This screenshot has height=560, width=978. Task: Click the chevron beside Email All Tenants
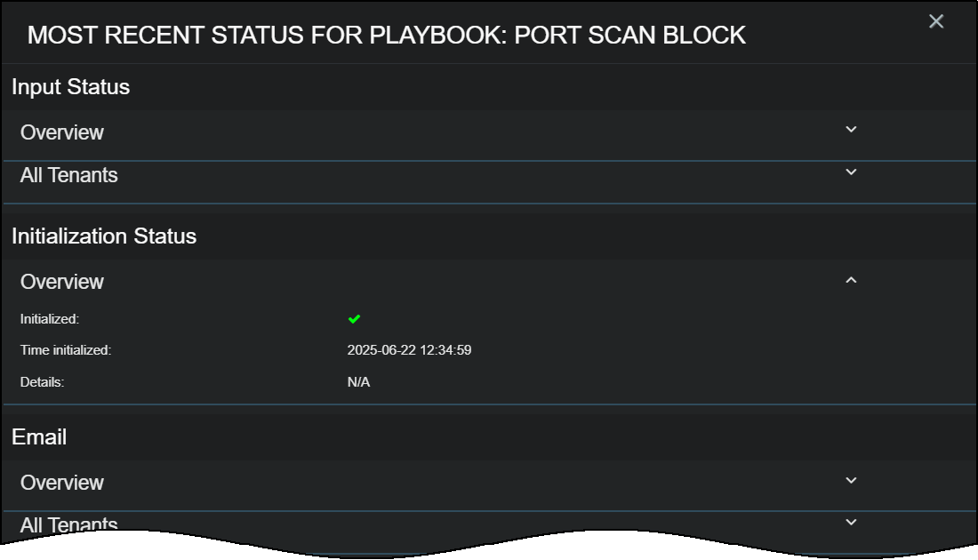click(851, 523)
